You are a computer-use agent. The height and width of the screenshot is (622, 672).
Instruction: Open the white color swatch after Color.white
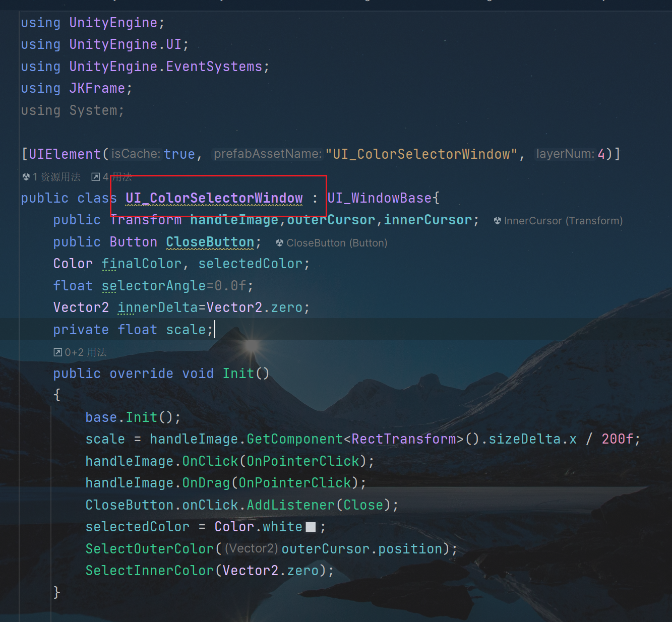point(311,527)
